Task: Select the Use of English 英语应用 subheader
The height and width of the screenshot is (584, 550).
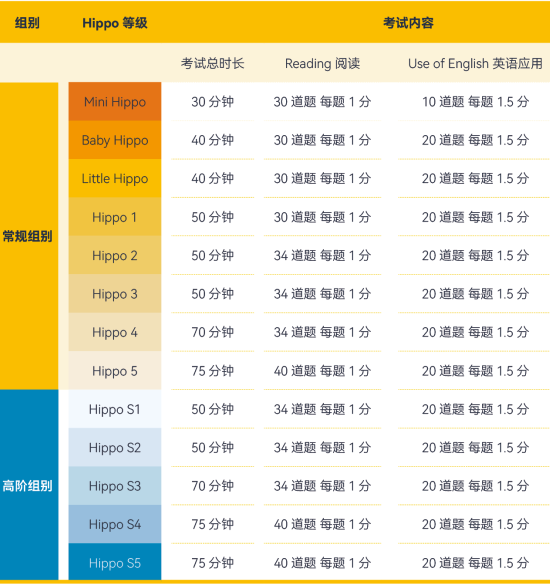Action: point(475,63)
